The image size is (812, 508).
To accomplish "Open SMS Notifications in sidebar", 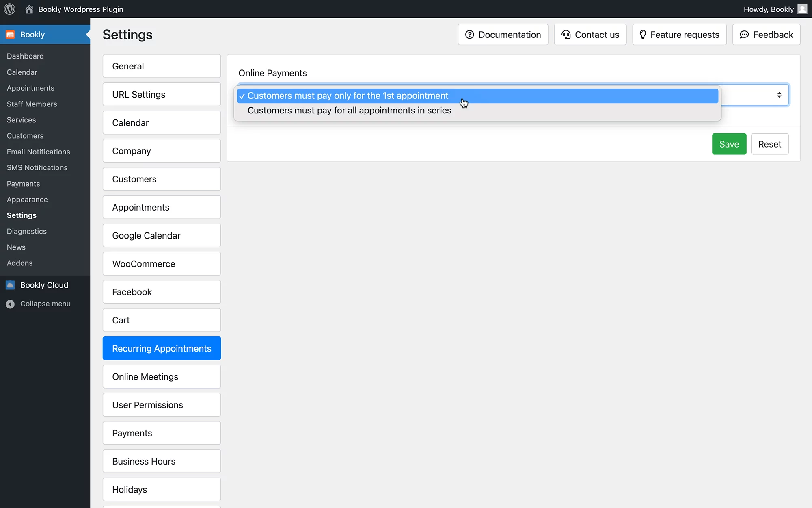I will tap(37, 167).
